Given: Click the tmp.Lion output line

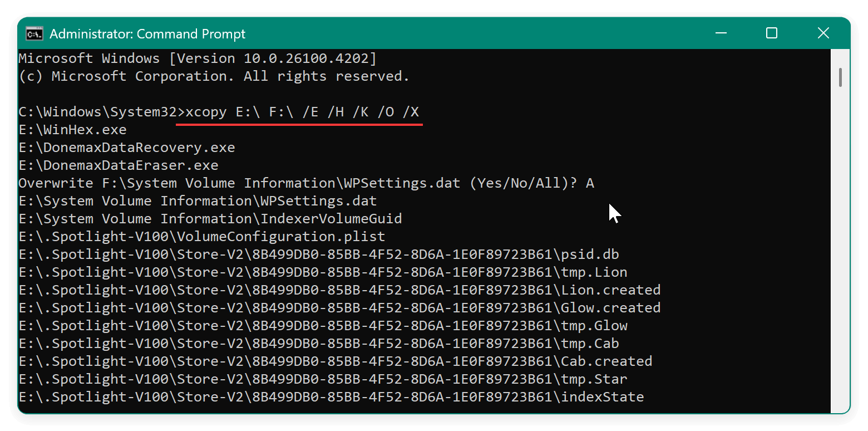Looking at the screenshot, I should point(323,272).
